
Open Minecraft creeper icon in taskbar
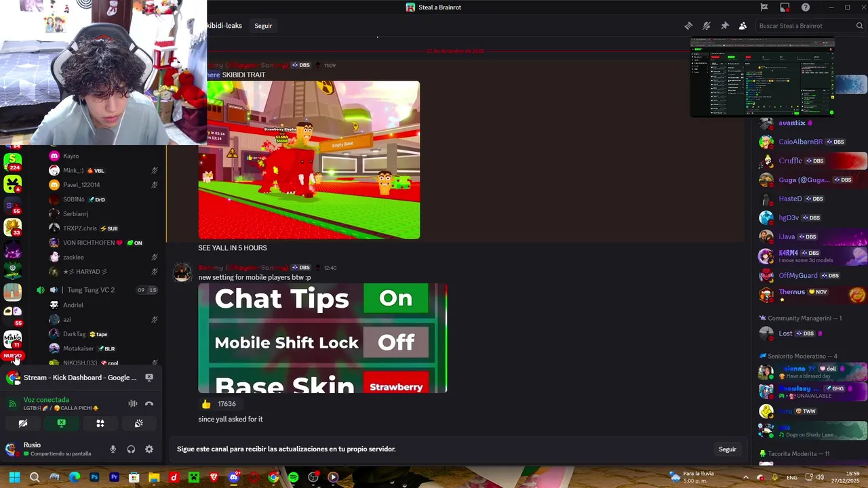[x=194, y=477]
